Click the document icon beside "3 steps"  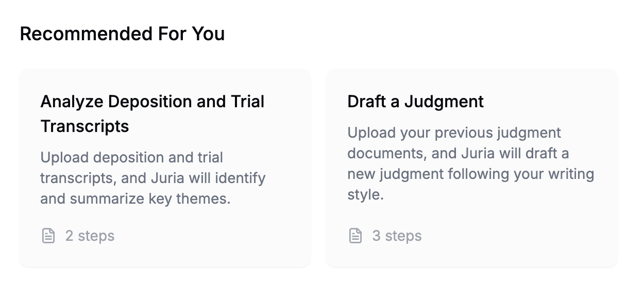(x=355, y=236)
